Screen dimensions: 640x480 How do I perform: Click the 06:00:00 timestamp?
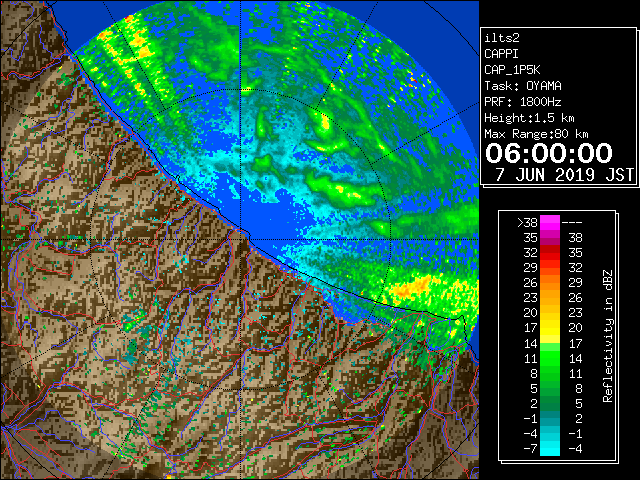(549, 153)
